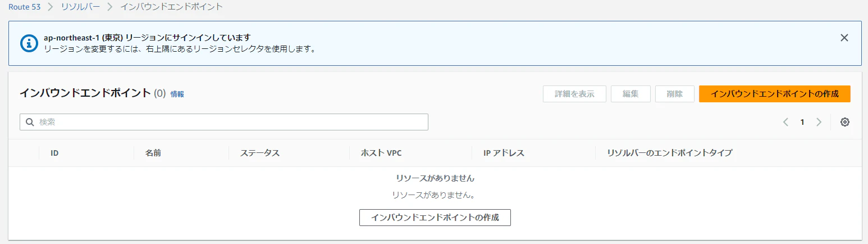Click the ap-northeast-1 (東京) banner heading
868x244 pixels.
point(147,38)
